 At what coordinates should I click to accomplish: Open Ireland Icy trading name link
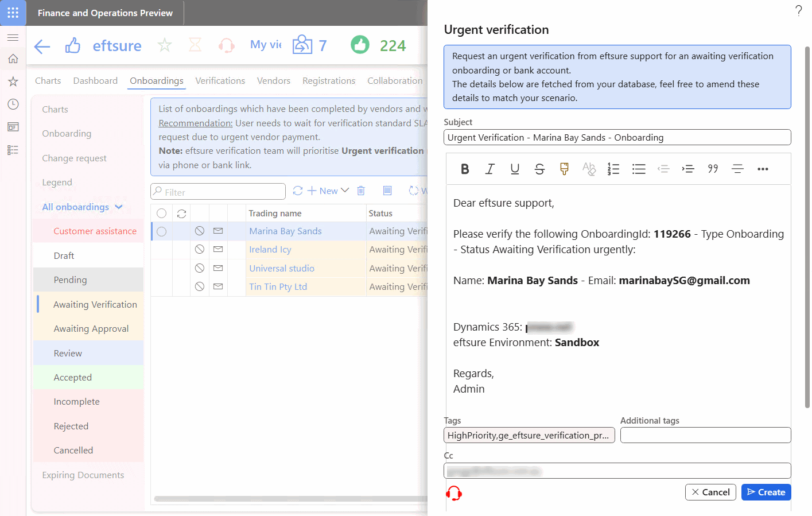tap(270, 249)
